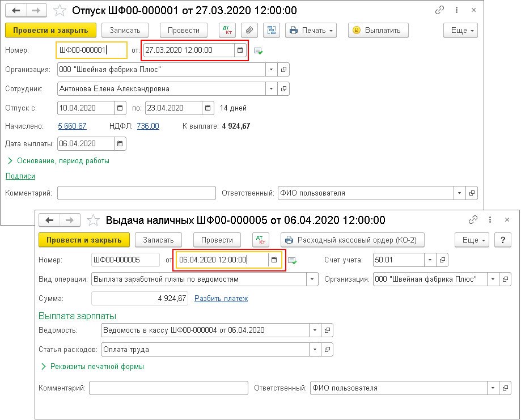Click the Дт/Кт icon in Выдача наличных toolbar

pos(261,240)
